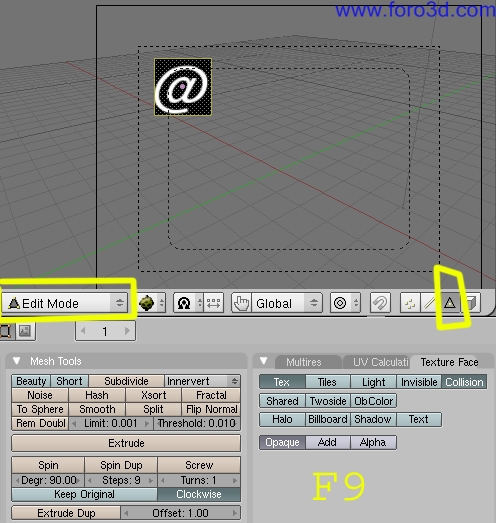Viewport: 496px width, 523px height.
Task: Toggle the Billboard face option
Action: pyautogui.click(x=328, y=419)
